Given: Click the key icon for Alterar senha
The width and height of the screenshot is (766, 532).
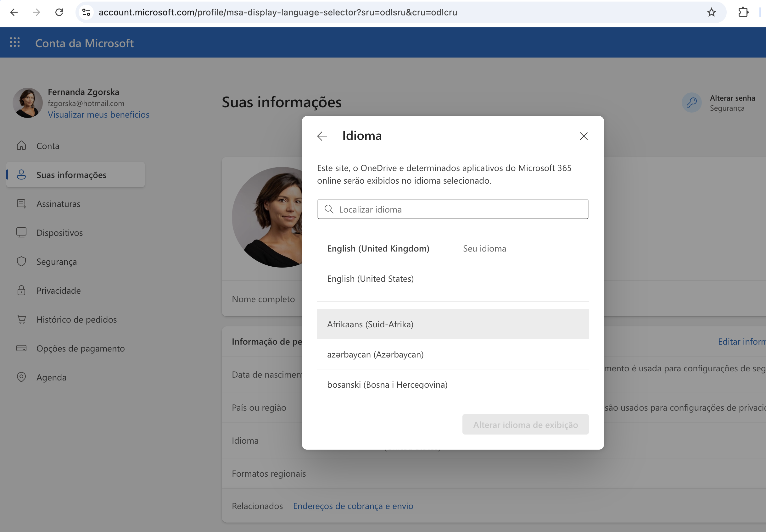Looking at the screenshot, I should (692, 102).
